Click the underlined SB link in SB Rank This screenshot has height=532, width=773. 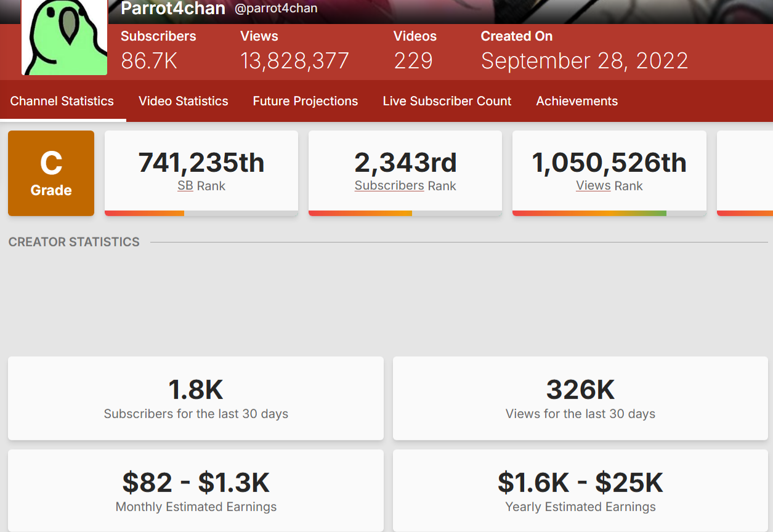pyautogui.click(x=185, y=186)
